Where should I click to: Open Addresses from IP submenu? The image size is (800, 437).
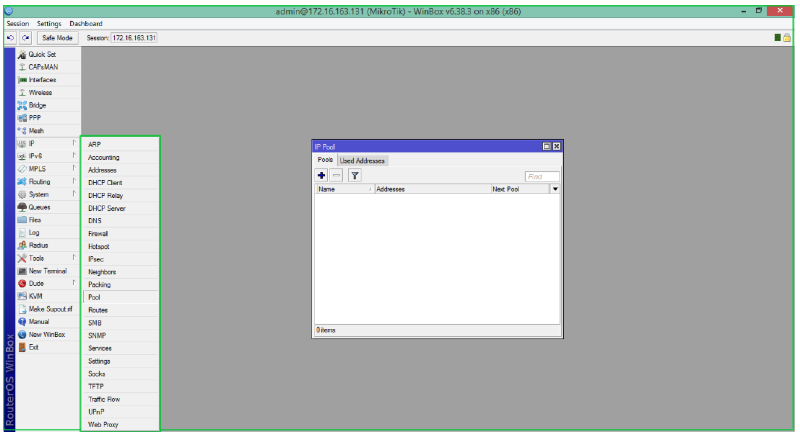click(x=120, y=170)
